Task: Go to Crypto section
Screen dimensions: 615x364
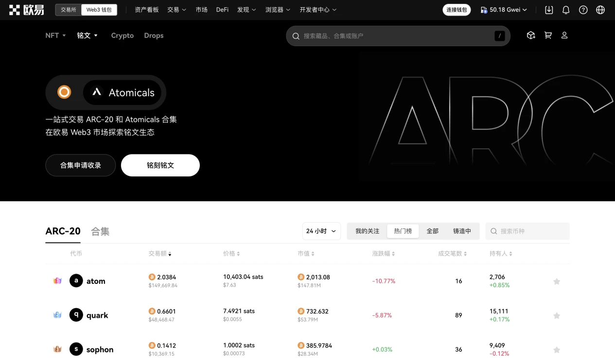Action: click(x=123, y=35)
